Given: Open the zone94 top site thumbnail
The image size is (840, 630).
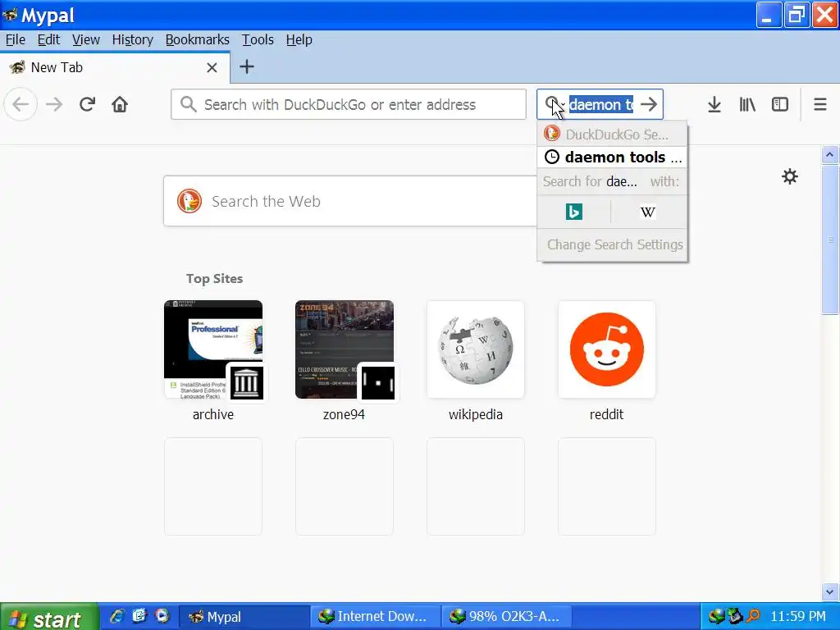Looking at the screenshot, I should (345, 349).
